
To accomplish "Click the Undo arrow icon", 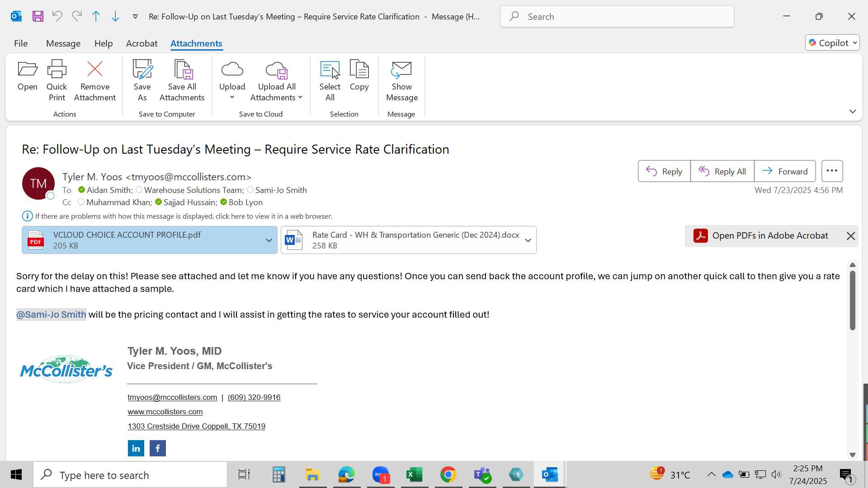I will (x=57, y=17).
